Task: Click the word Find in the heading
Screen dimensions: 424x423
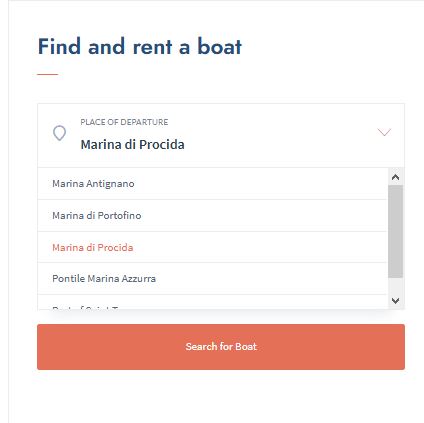Action: tap(59, 46)
